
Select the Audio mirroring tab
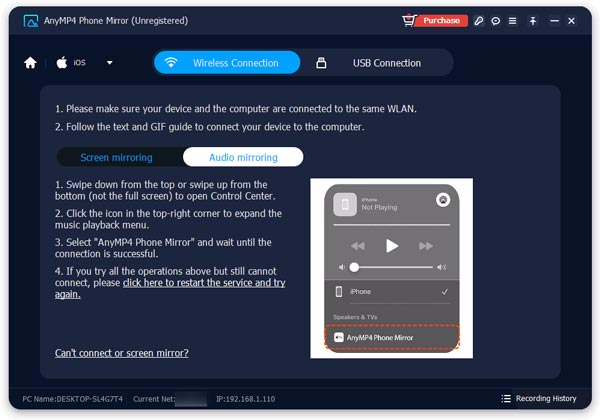click(x=243, y=157)
